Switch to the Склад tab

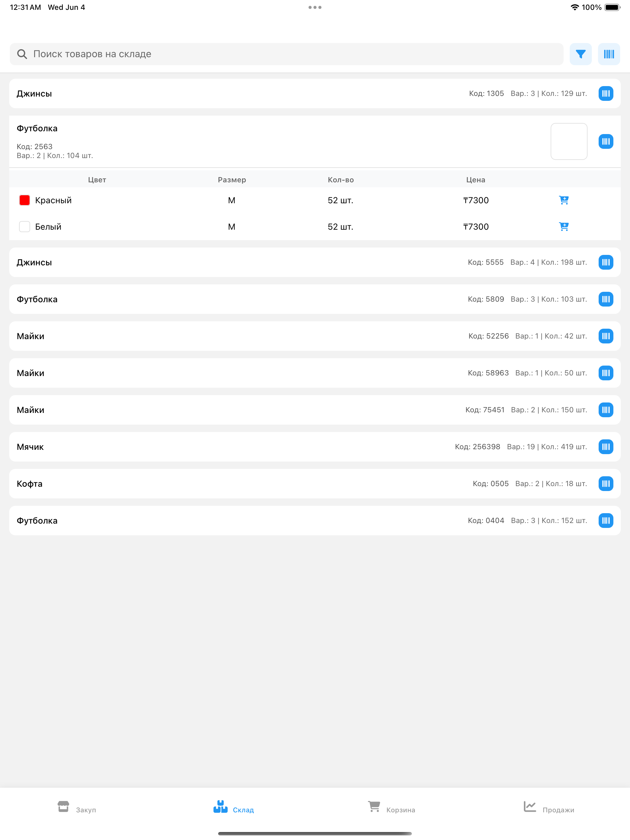click(233, 807)
